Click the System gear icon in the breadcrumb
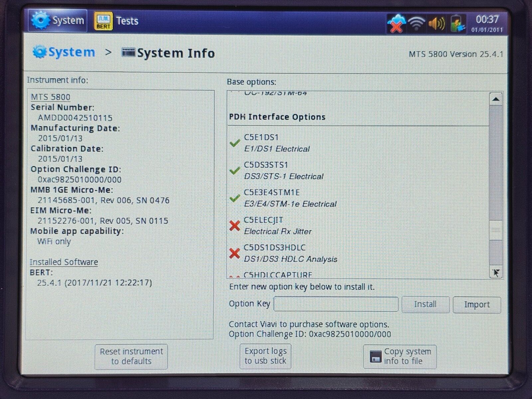This screenshot has width=532, height=399. pos(40,52)
